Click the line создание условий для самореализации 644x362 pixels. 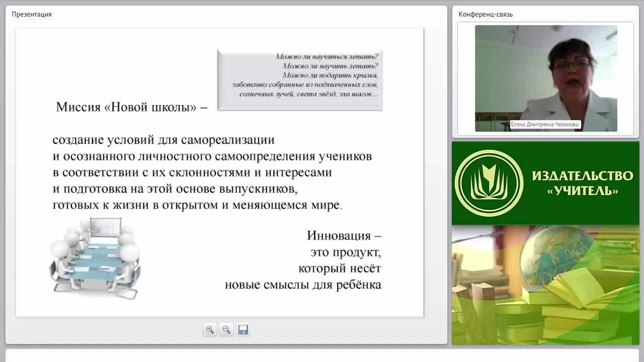pyautogui.click(x=164, y=140)
